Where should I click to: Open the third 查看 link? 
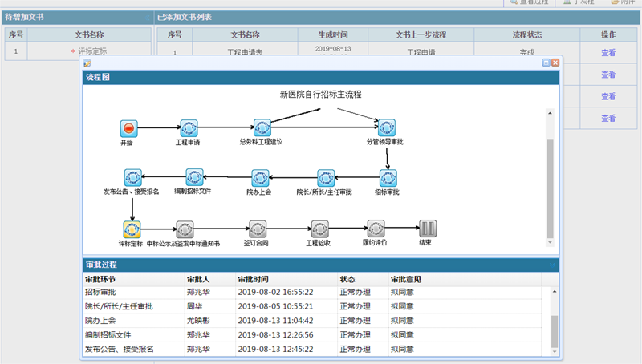pos(608,96)
